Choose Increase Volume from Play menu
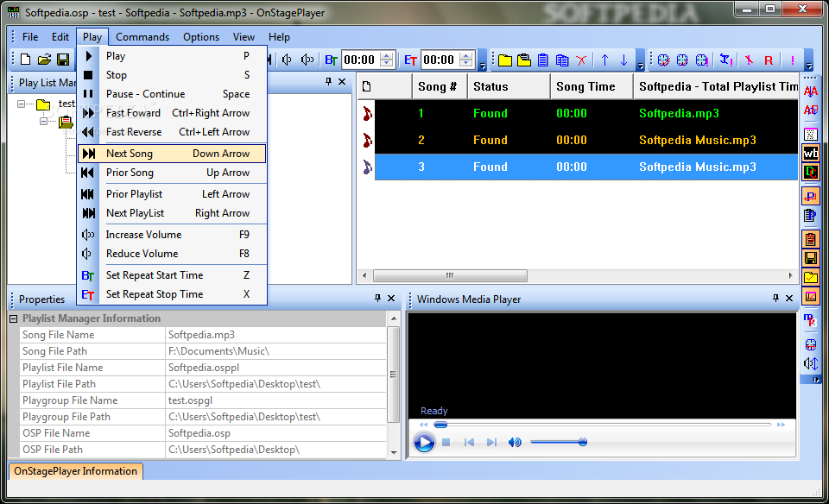 172,235
